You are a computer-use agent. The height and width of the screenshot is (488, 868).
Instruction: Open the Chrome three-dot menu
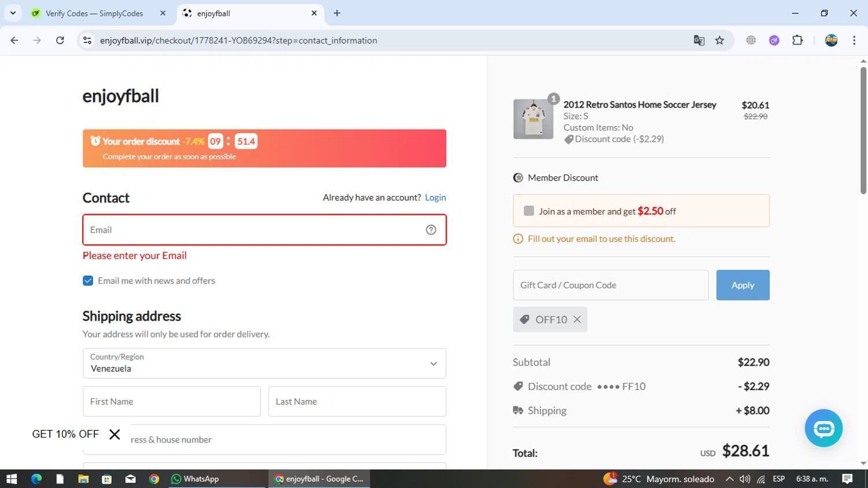tap(854, 41)
